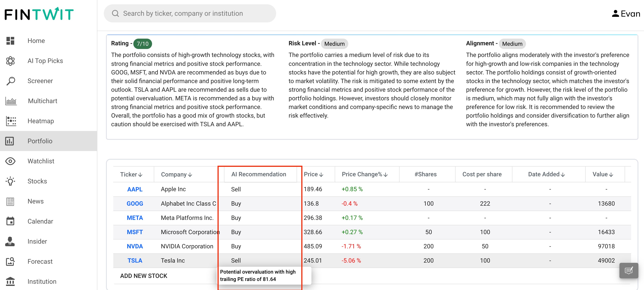This screenshot has height=290, width=644.
Task: Click the AI Top Picks atom icon
Action: [10, 61]
